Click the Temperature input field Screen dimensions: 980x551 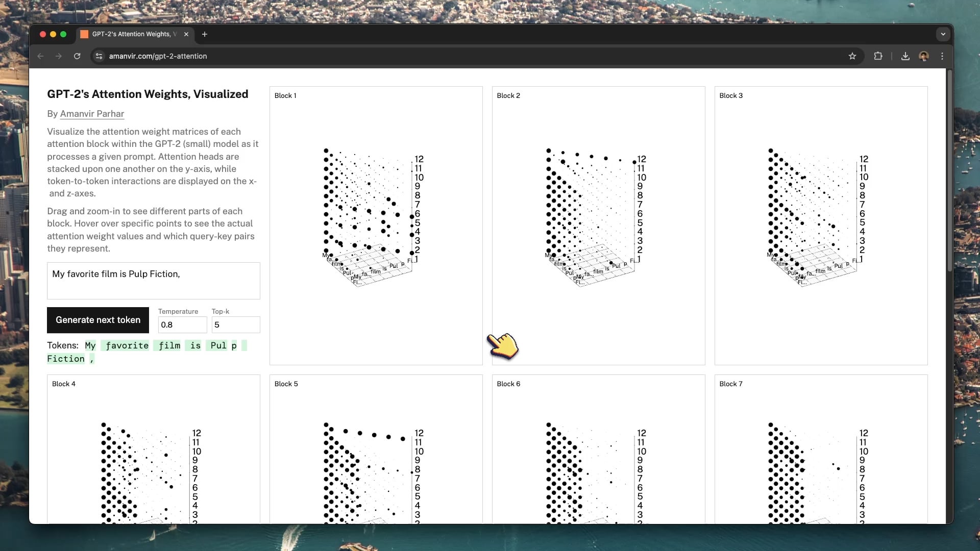[x=182, y=324]
